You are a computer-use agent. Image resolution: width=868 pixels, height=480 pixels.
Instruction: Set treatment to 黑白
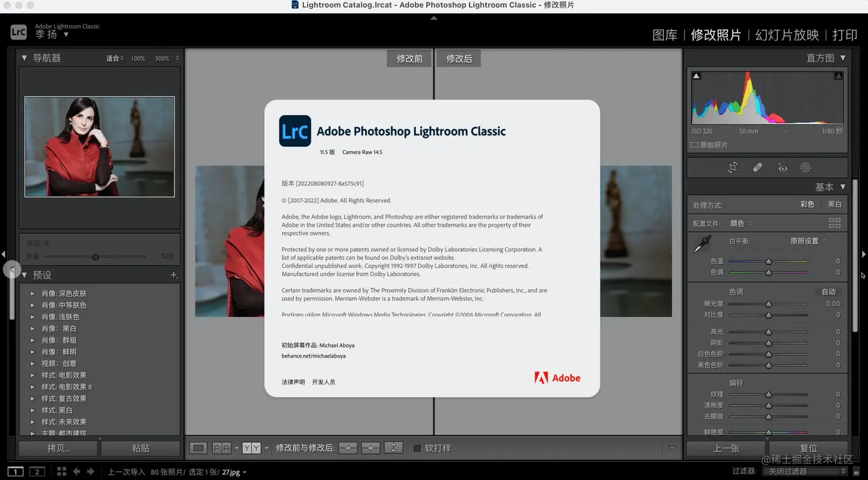835,204
